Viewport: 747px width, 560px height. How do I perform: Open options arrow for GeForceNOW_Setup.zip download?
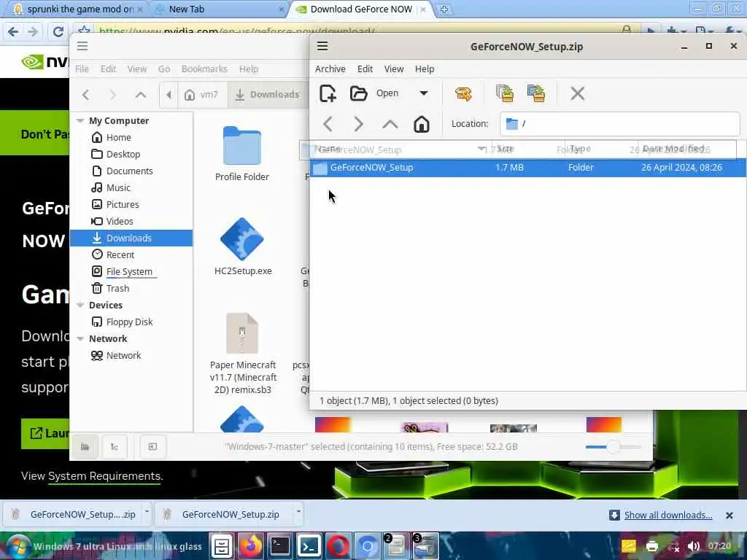coord(298,512)
